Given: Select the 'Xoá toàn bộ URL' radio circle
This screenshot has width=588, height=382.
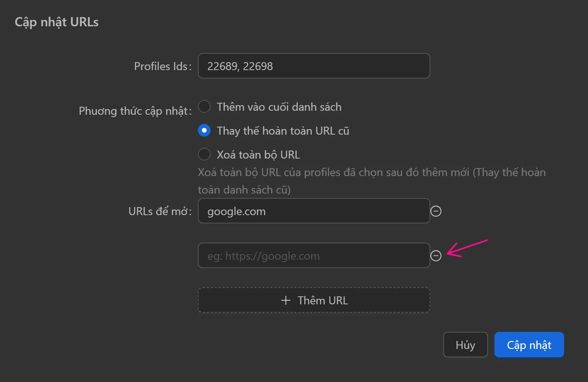Looking at the screenshot, I should [204, 154].
